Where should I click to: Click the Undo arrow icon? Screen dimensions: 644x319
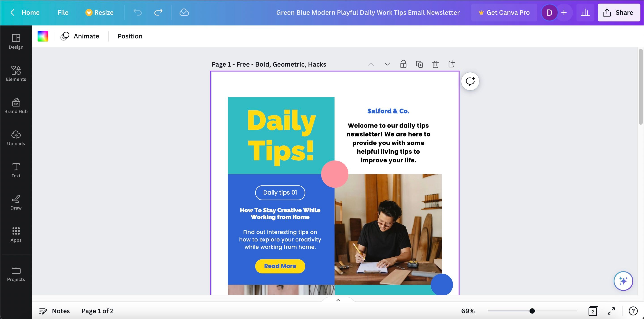pos(138,12)
